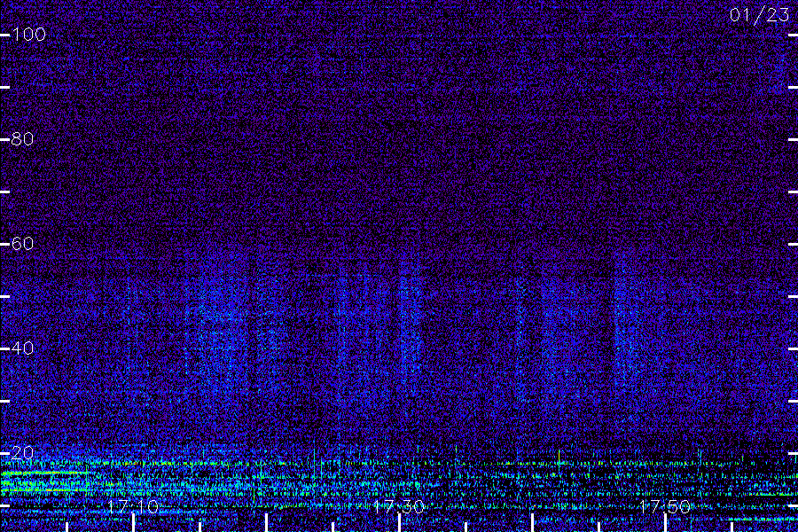Click the 60 frequency axis label
Image resolution: width=798 pixels, height=532 pixels.
pyautogui.click(x=22, y=243)
